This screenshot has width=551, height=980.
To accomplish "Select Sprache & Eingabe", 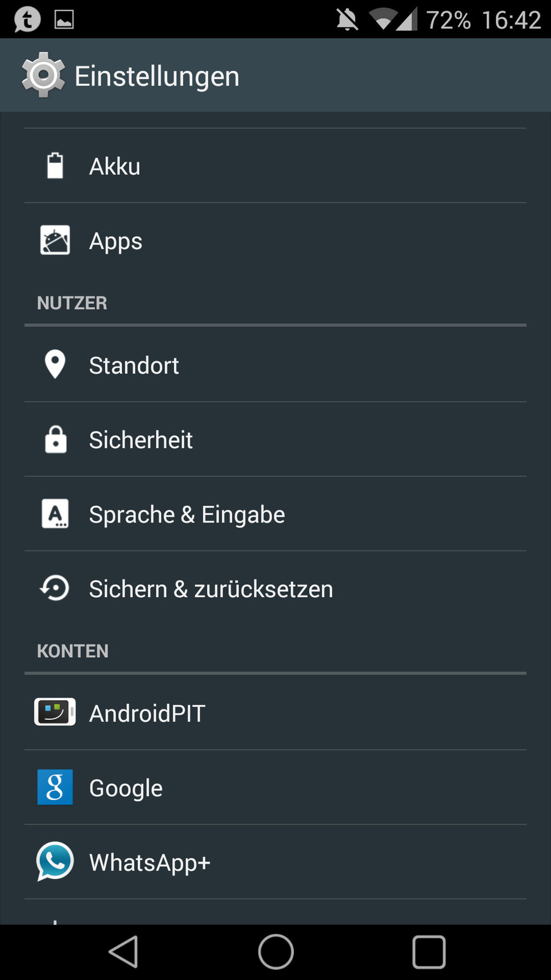I will click(275, 514).
